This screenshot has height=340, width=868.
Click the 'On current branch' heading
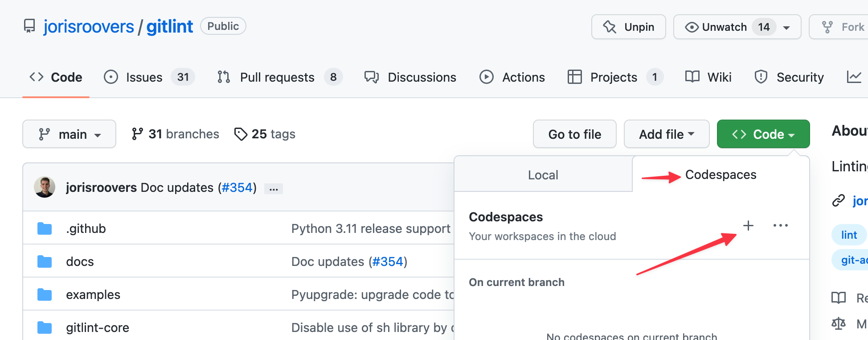click(x=516, y=282)
